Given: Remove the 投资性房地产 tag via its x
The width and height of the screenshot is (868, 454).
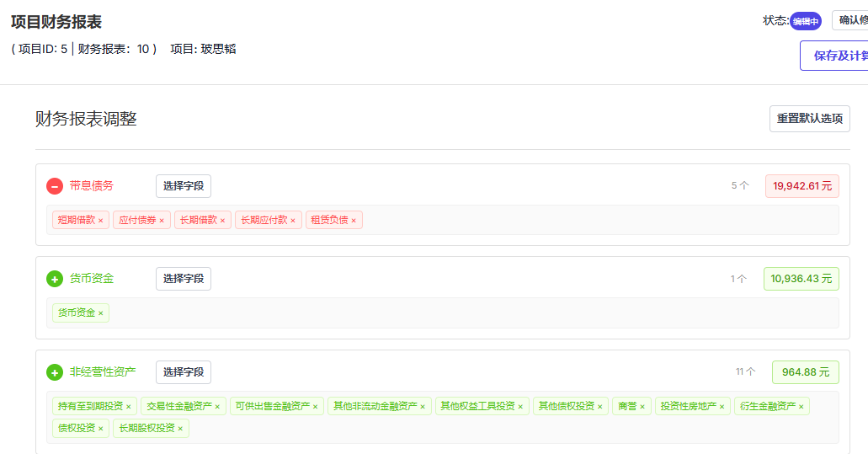Looking at the screenshot, I should point(722,407).
